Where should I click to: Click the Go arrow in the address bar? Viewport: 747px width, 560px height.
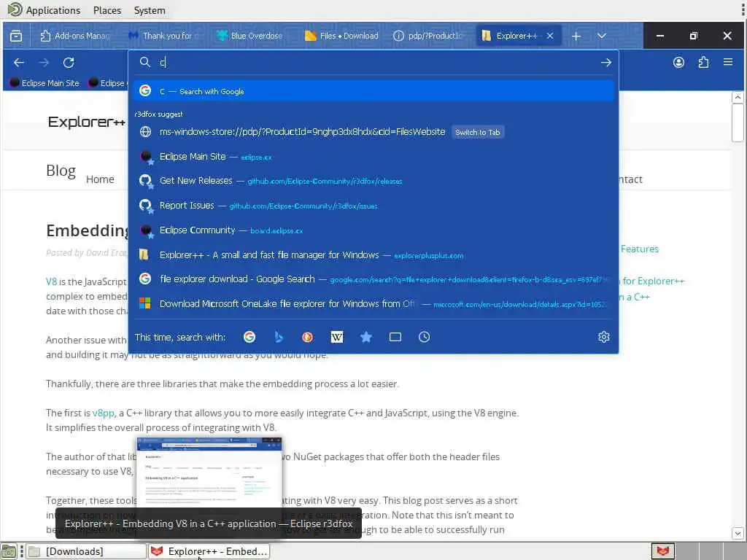(x=605, y=63)
